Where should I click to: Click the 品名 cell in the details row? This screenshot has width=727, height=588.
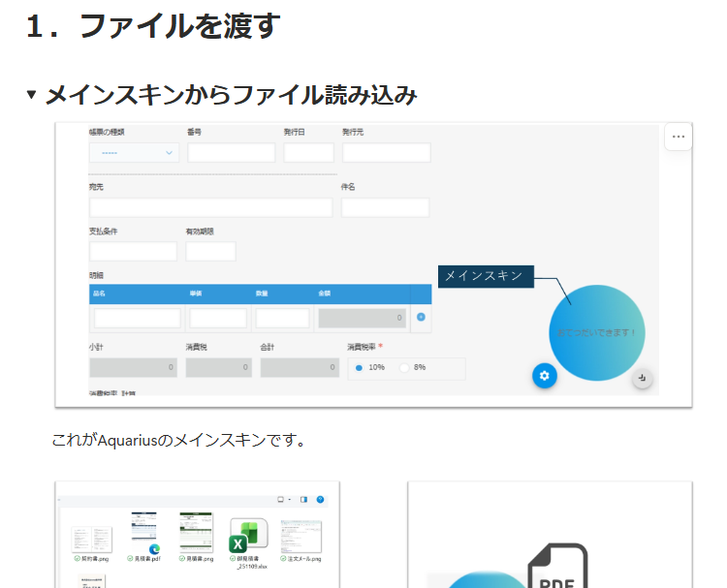[138, 319]
